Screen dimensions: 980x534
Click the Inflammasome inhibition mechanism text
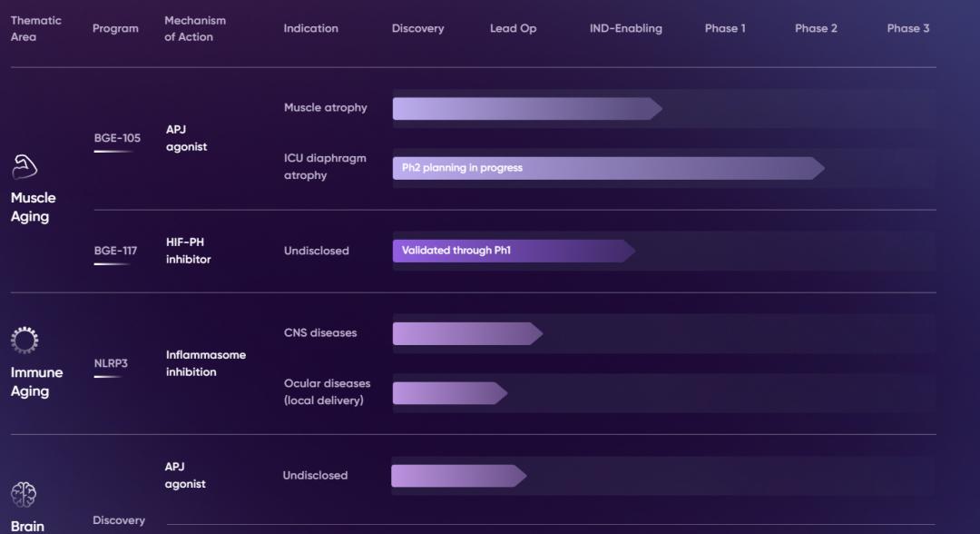point(205,363)
